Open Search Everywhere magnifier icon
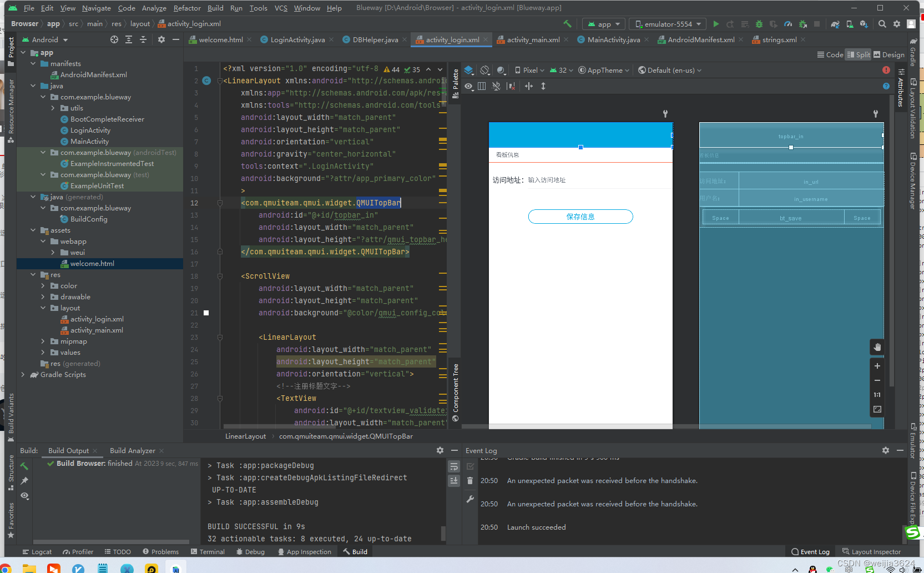Image resolution: width=924 pixels, height=573 pixels. (x=882, y=24)
